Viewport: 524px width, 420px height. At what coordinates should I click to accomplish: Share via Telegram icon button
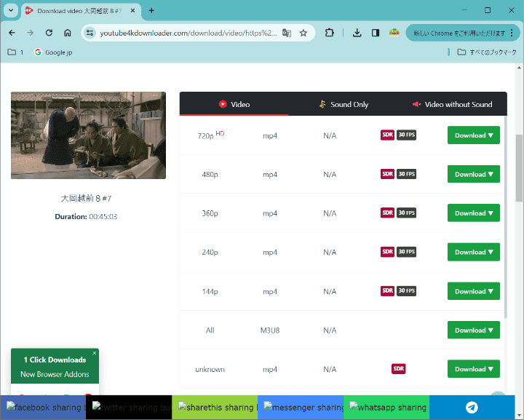coord(472,408)
